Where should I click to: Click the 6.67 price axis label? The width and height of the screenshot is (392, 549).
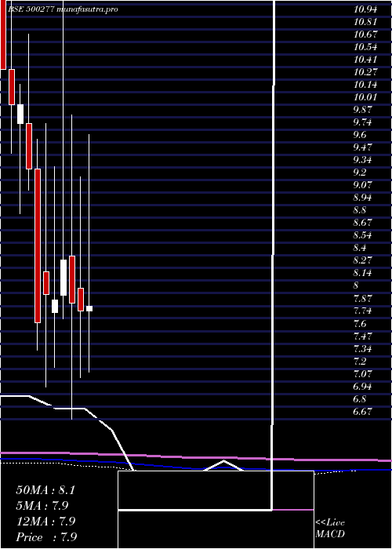pyautogui.click(x=362, y=411)
